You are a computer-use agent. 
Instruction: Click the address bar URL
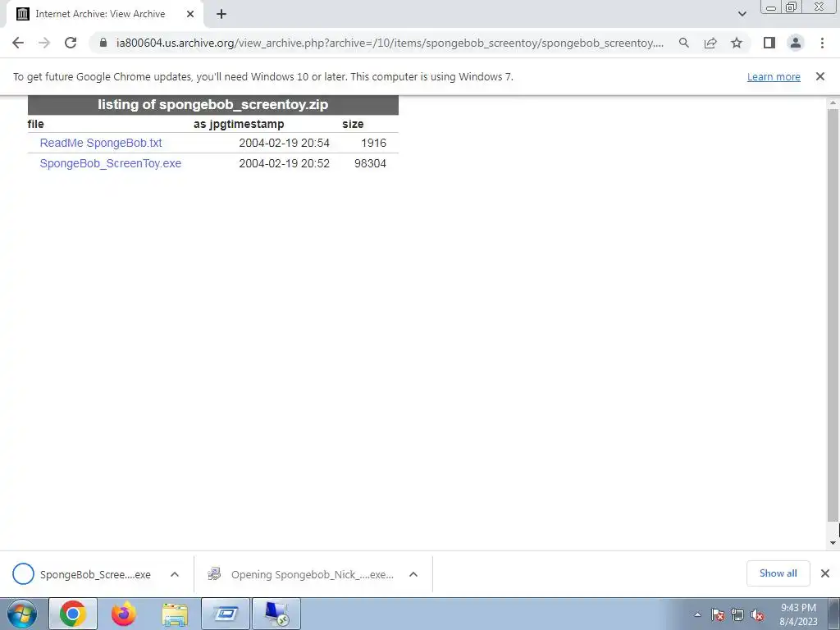(x=390, y=43)
